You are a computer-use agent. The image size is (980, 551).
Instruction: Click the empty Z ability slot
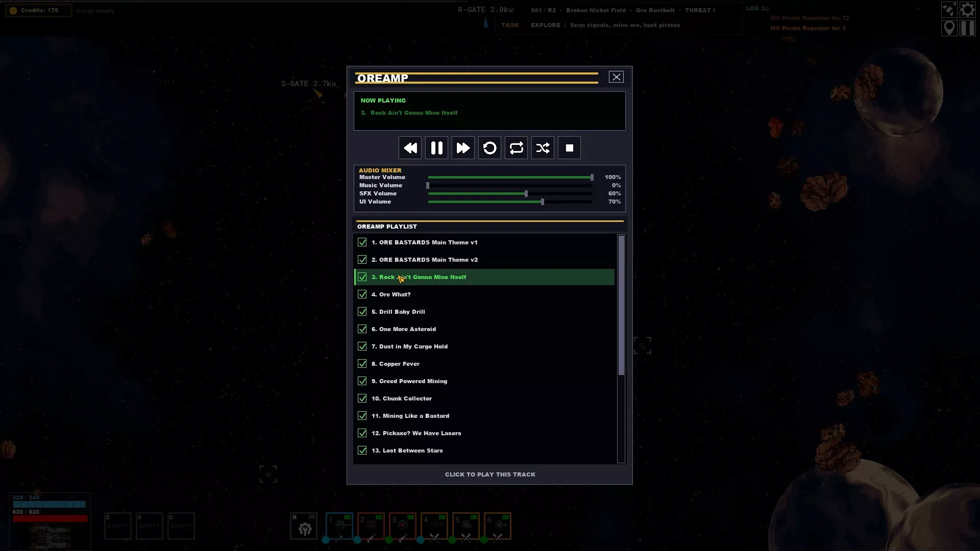coord(118,526)
